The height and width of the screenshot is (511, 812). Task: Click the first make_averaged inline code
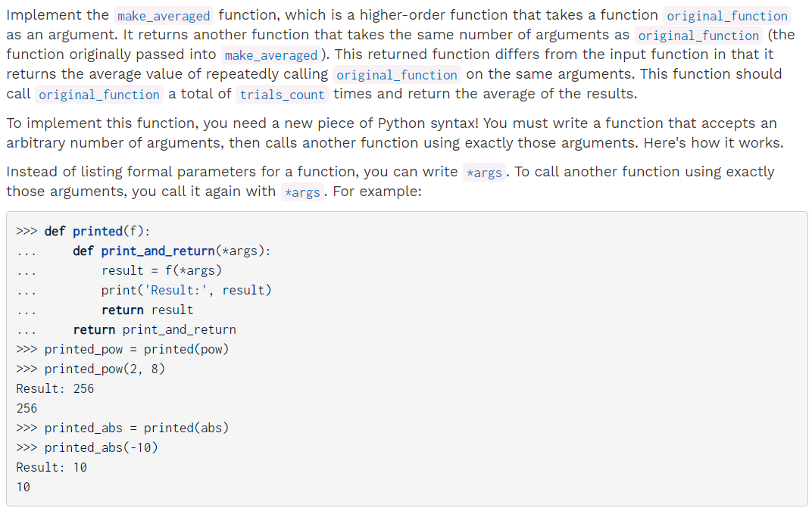[x=164, y=16]
